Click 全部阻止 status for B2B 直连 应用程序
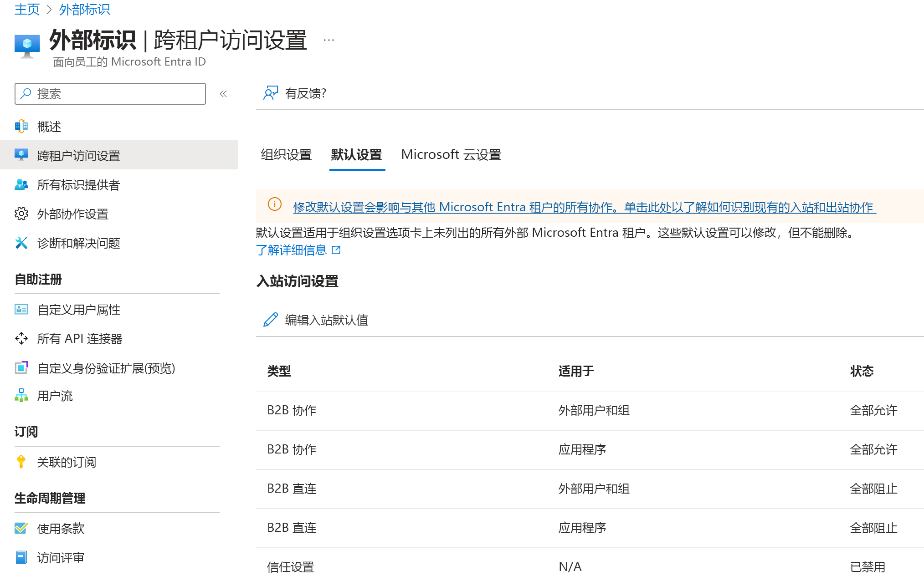 (x=873, y=528)
